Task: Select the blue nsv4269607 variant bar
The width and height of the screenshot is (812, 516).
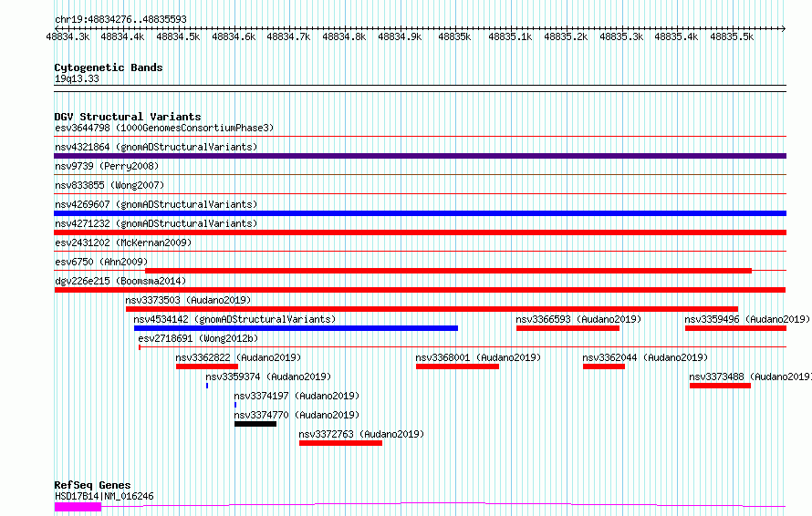Action: coord(420,213)
